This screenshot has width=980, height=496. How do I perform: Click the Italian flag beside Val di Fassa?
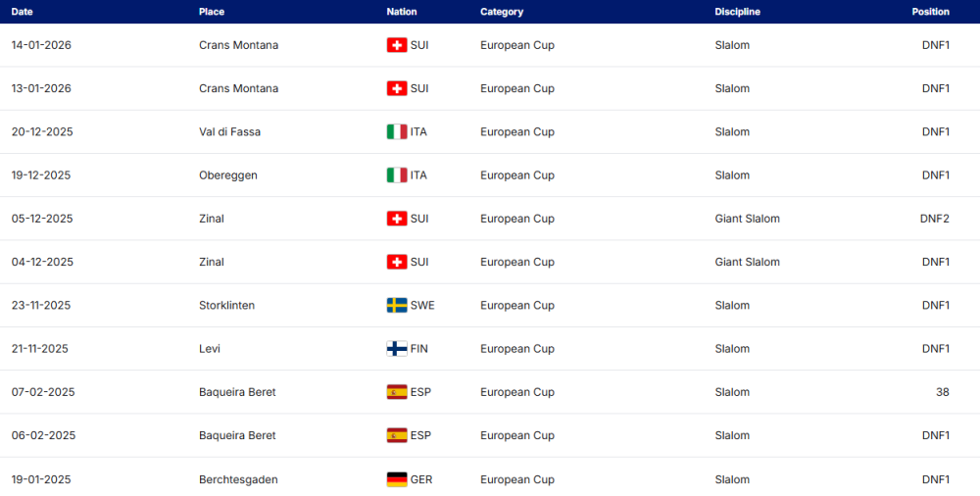[397, 132]
